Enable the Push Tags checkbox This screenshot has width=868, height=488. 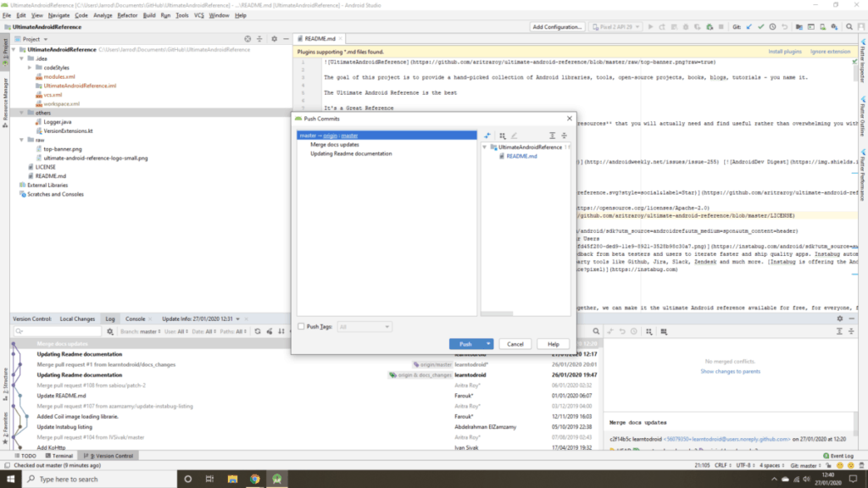[x=302, y=326]
